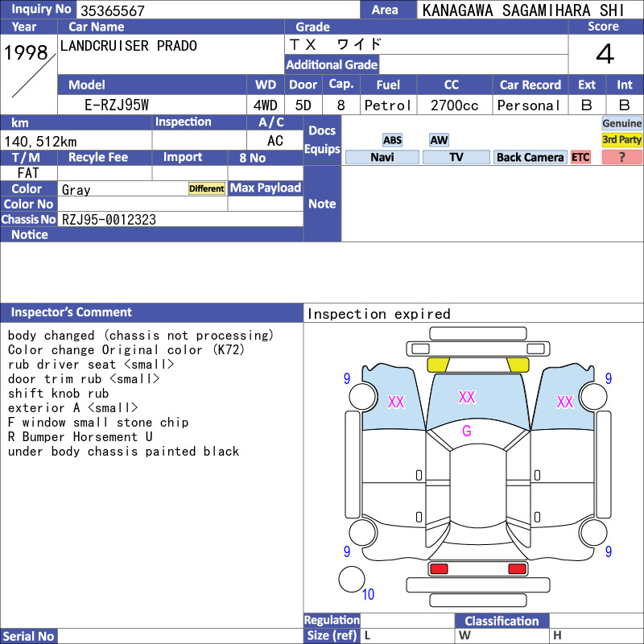The height and width of the screenshot is (644, 644).
Task: Click the yellow 3rd Party badge
Action: point(621,140)
